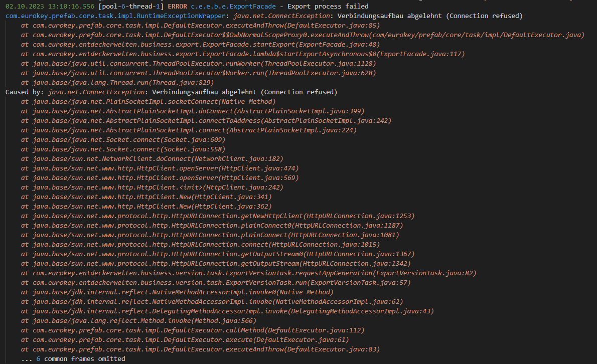
Task: Click the Thread.run(Thread.java:829) line
Action: (117, 83)
